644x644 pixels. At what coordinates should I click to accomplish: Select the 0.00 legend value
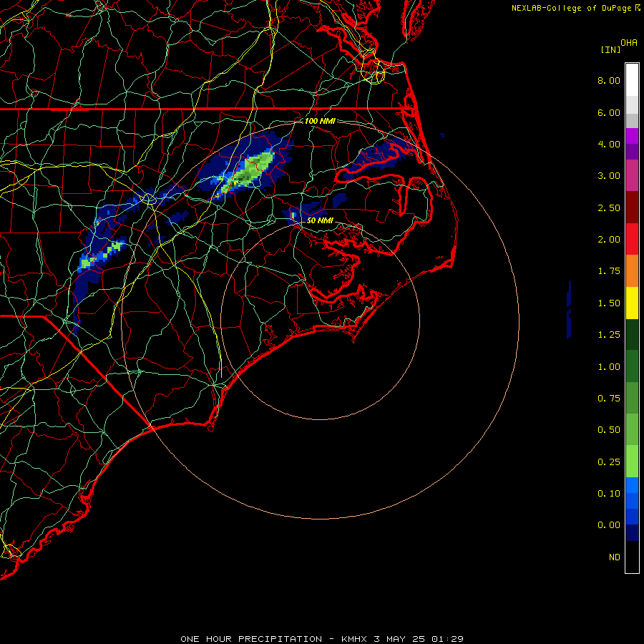point(609,525)
